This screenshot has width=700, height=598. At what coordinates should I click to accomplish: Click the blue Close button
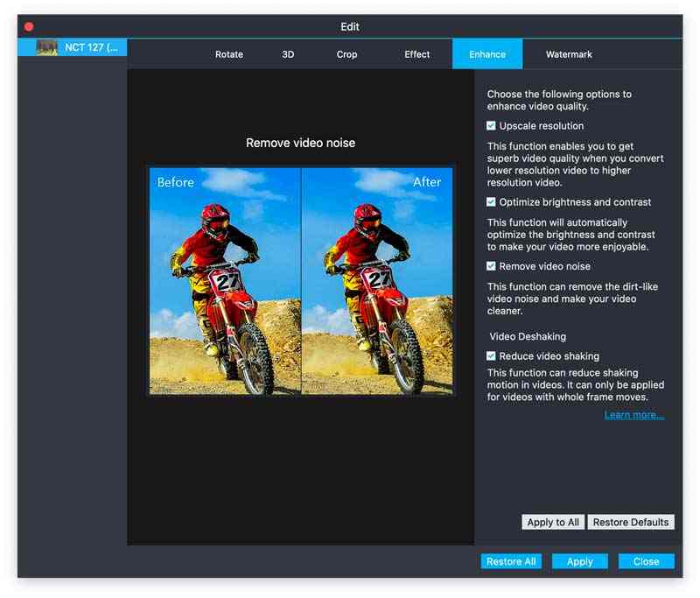click(646, 561)
